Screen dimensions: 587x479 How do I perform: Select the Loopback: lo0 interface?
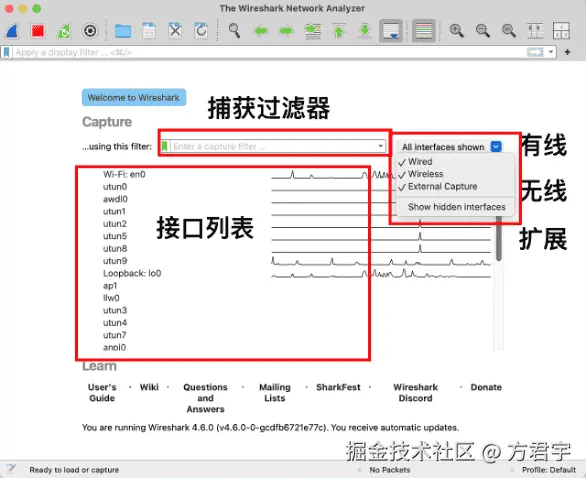[132, 274]
